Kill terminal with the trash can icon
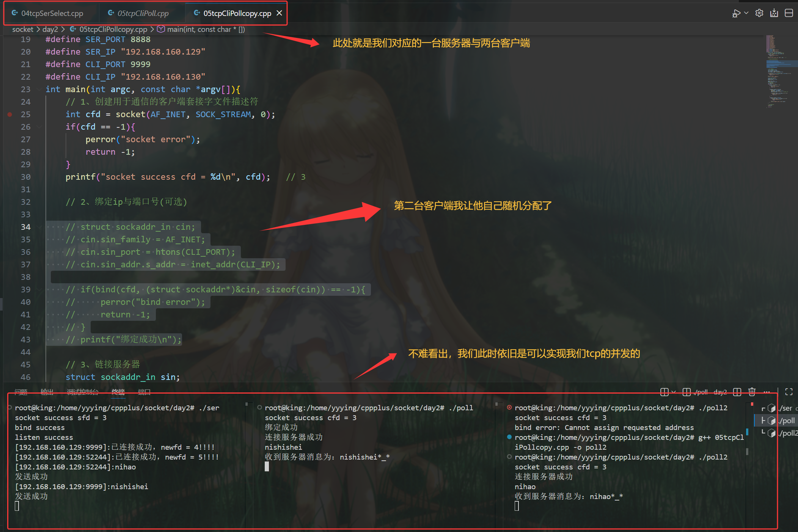The width and height of the screenshot is (798, 532). coord(752,392)
